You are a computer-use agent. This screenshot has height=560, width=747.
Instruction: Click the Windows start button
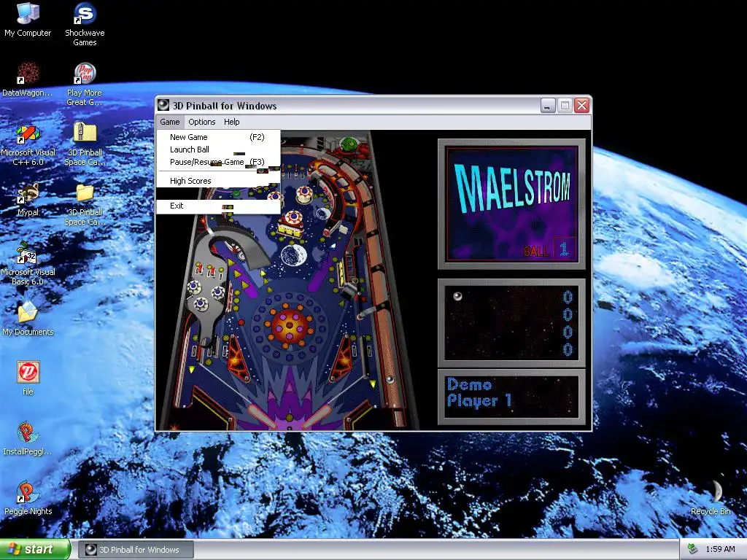35,550
